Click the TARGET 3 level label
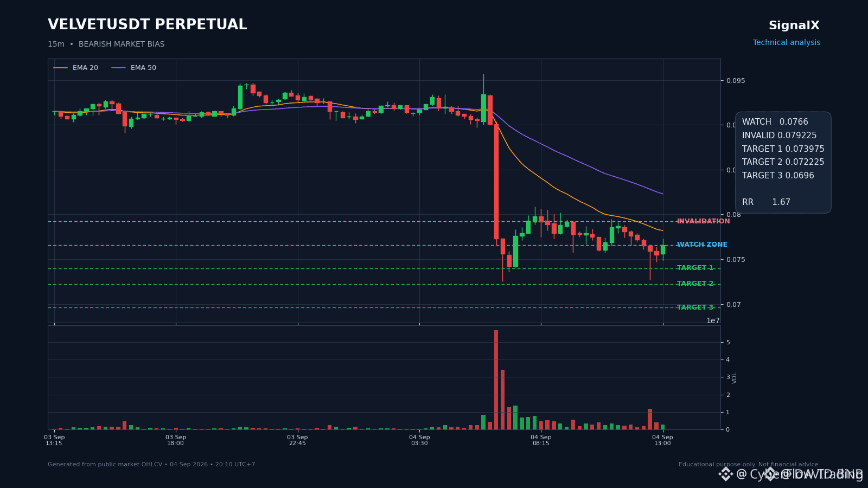Viewport: 868px width, 488px height. [695, 307]
